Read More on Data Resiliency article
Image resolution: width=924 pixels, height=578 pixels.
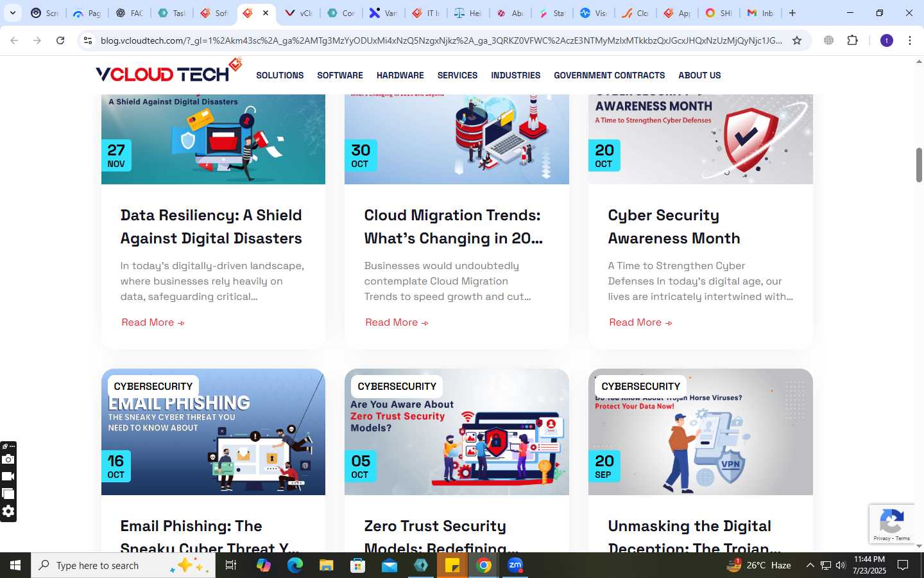pyautogui.click(x=153, y=322)
